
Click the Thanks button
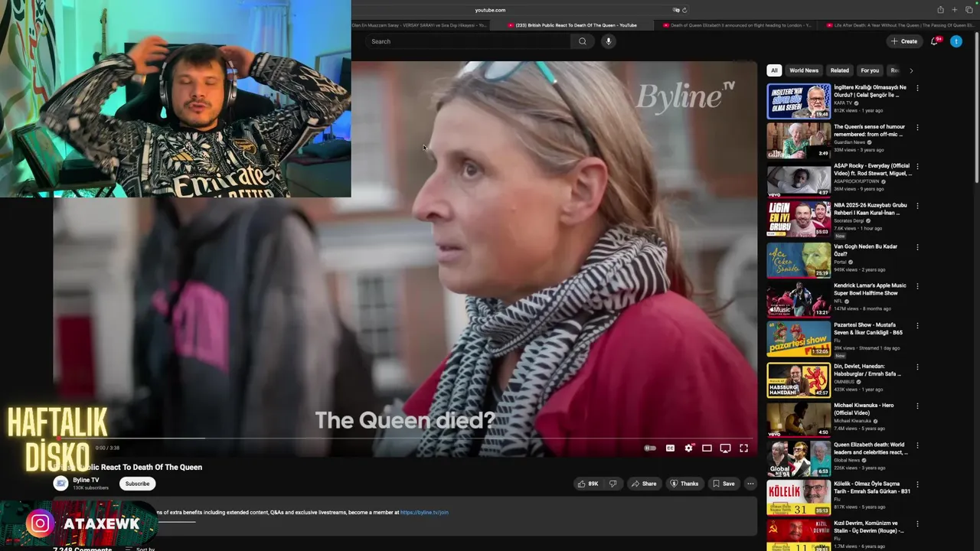pos(684,484)
